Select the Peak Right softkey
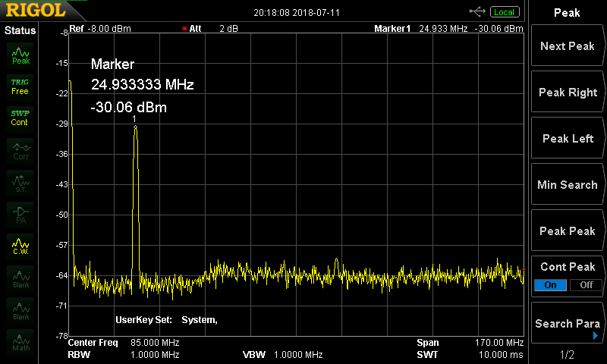 pos(568,92)
